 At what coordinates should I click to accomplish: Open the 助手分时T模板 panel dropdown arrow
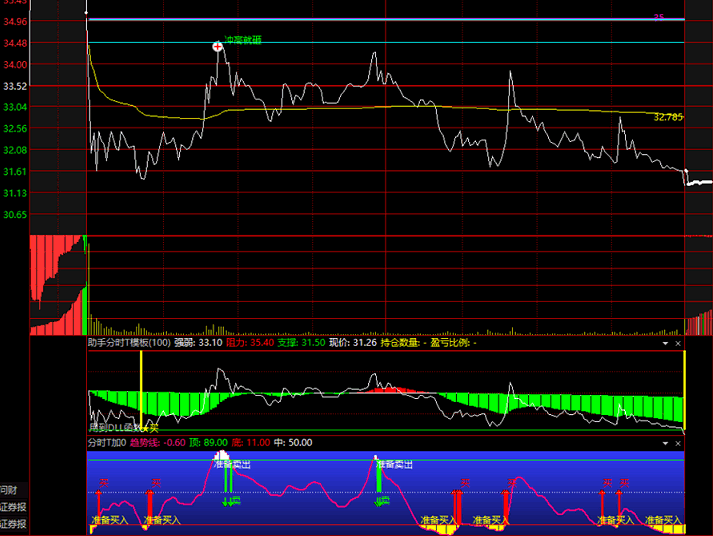click(x=665, y=343)
